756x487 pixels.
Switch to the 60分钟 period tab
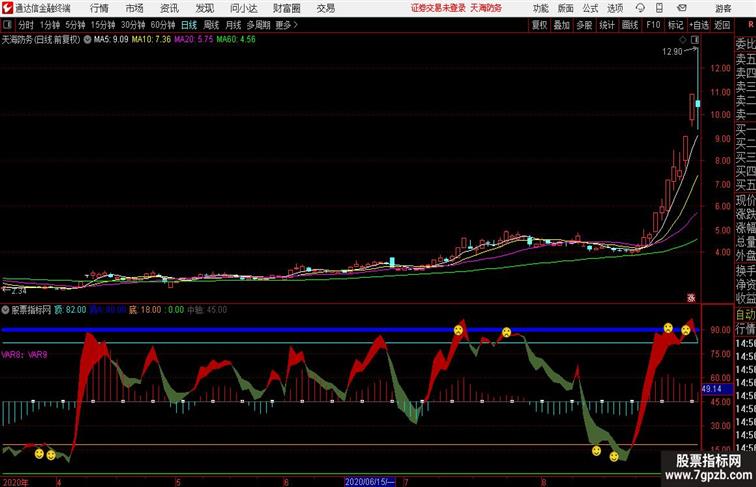[163, 25]
